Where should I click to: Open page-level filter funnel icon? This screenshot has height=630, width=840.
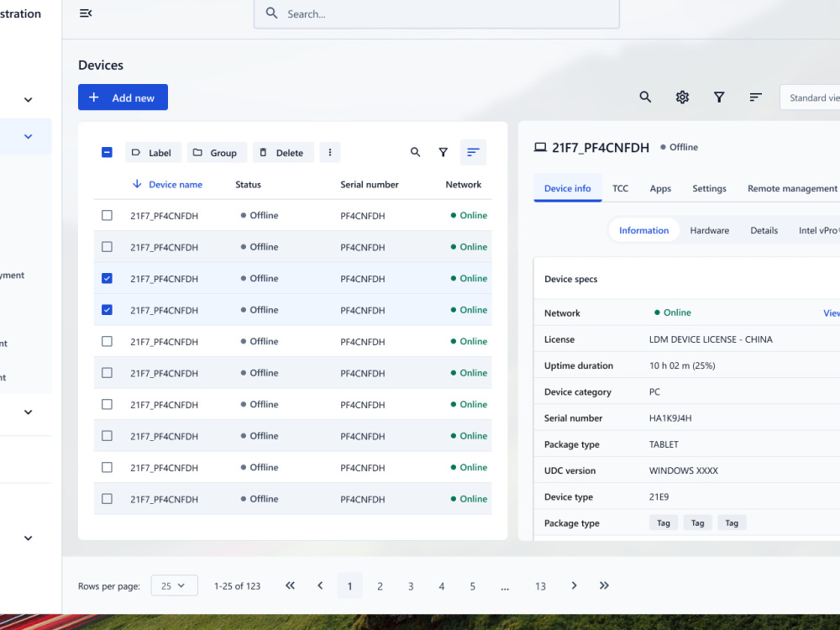(x=719, y=97)
